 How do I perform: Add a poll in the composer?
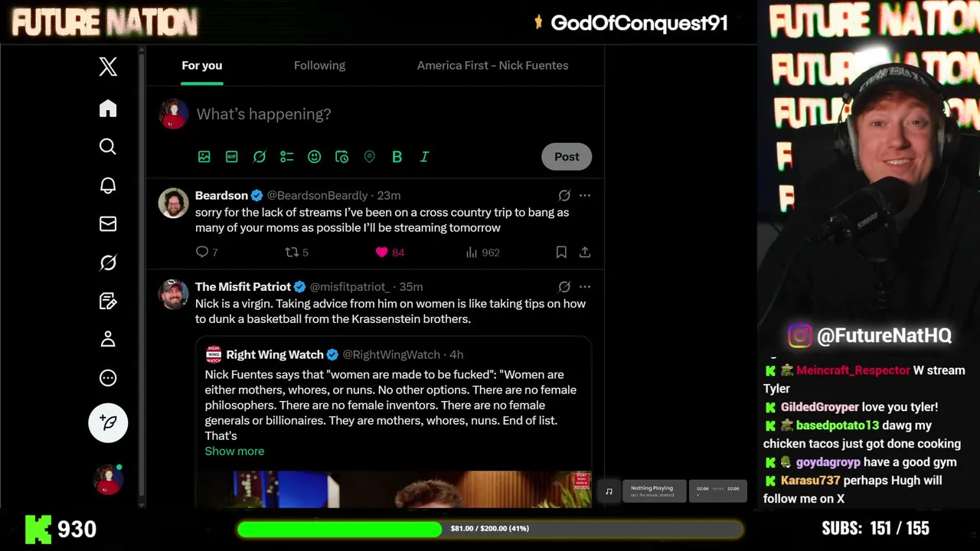click(x=287, y=156)
